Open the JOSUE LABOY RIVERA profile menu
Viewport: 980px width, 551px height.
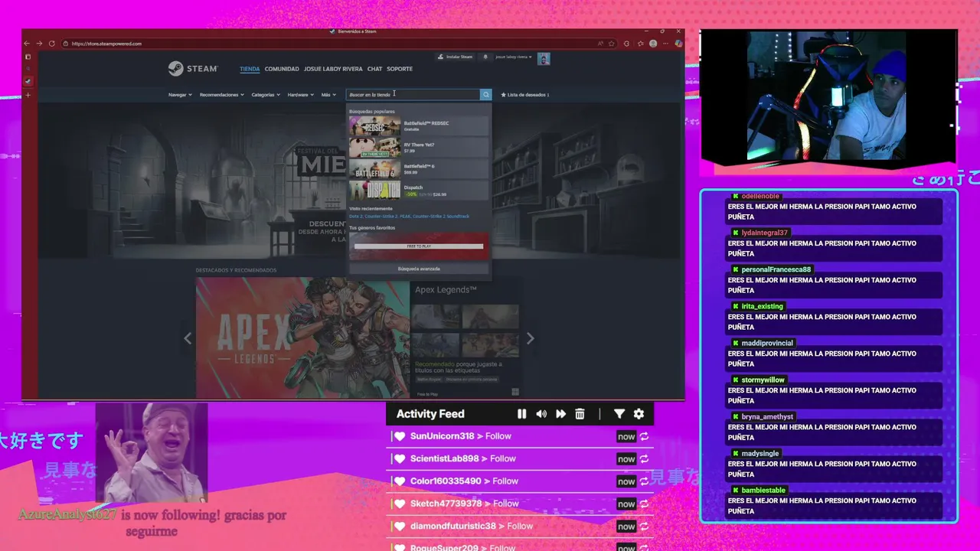pos(333,69)
